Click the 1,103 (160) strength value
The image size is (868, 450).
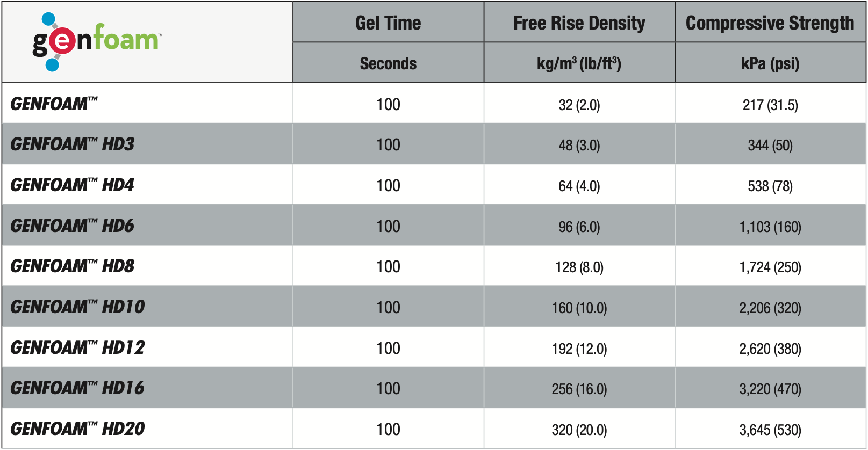[x=770, y=227]
